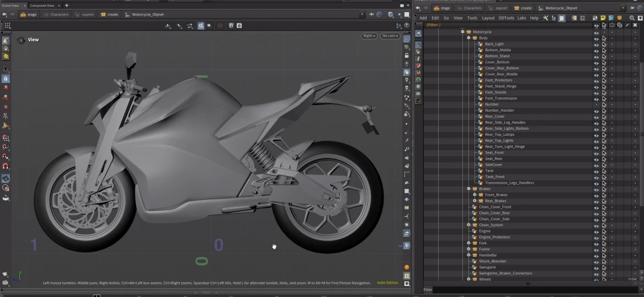Click the color palette grid icon in network toolbar
This screenshot has width=644, height=297.
coord(574,18)
